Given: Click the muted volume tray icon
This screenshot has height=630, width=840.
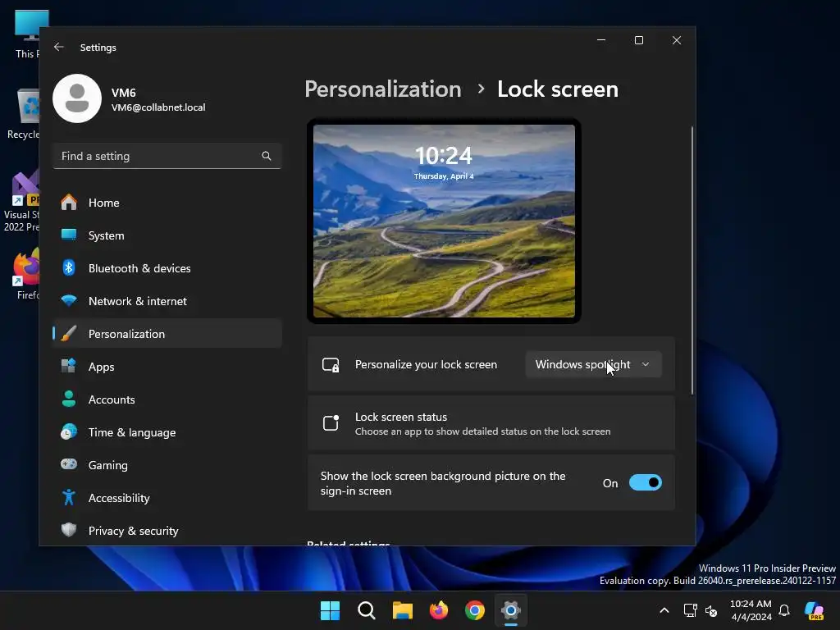Looking at the screenshot, I should pos(711,610).
